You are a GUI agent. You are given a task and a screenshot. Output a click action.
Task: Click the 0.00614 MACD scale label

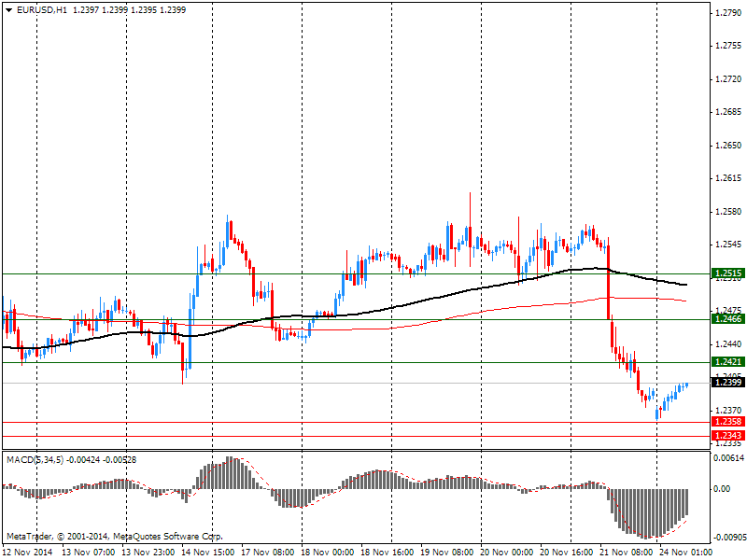728,457
